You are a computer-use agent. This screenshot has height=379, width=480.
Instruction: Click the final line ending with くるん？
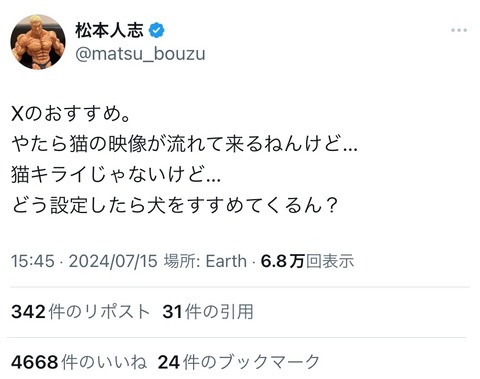pyautogui.click(x=175, y=204)
